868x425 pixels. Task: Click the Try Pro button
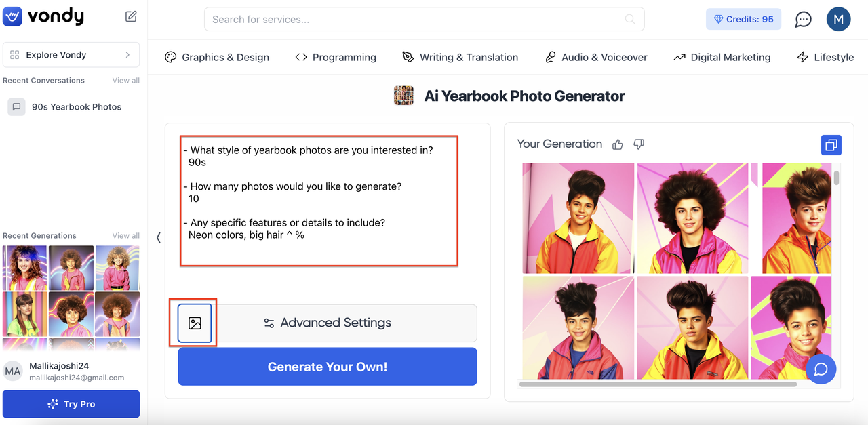pyautogui.click(x=71, y=404)
